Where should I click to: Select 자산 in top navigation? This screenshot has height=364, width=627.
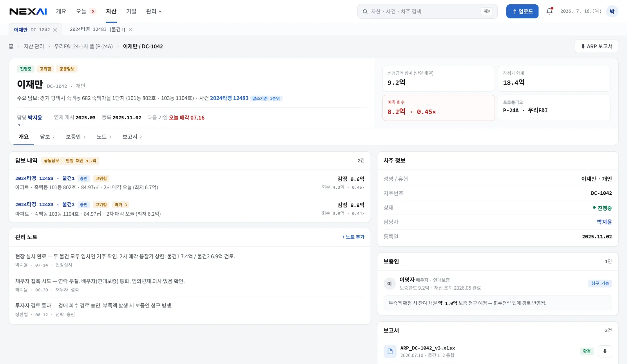click(111, 11)
